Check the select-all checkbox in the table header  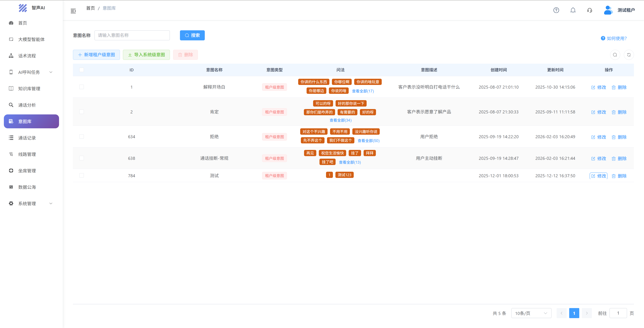(x=82, y=70)
